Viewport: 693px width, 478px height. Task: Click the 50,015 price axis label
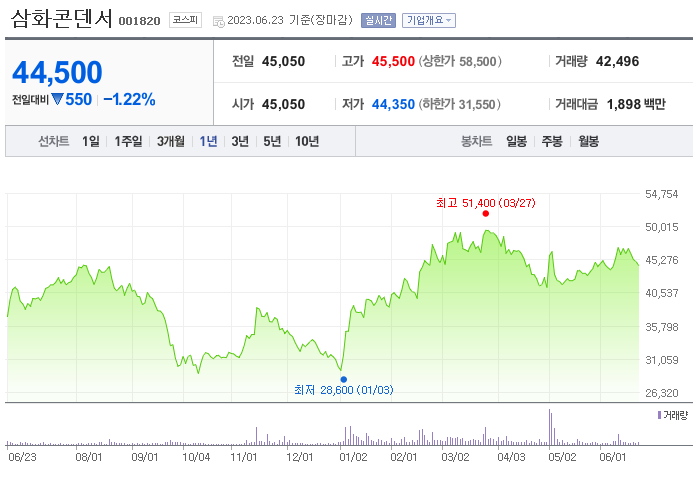[x=662, y=227]
